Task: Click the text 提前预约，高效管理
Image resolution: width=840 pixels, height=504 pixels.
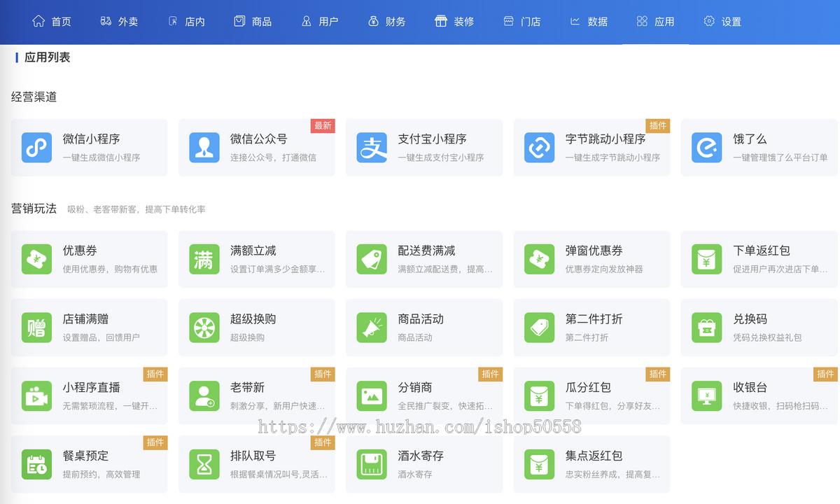Action: [x=101, y=474]
